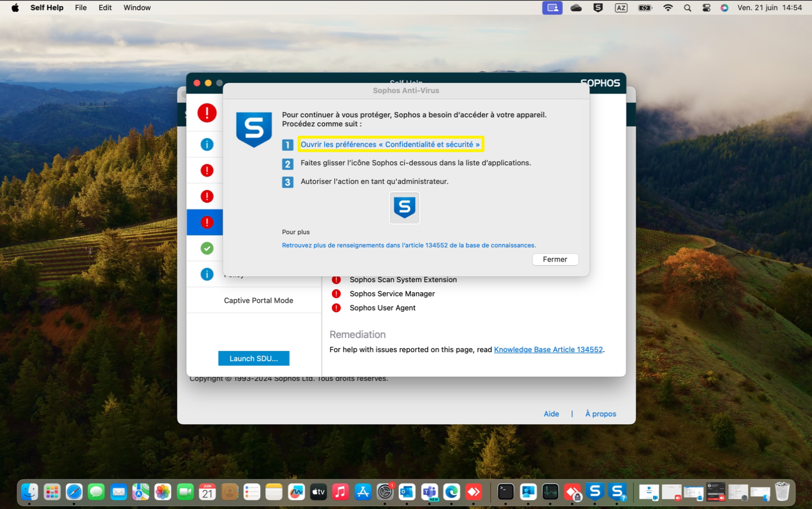Click the green checkmark status icon in the sidebar

click(x=207, y=248)
